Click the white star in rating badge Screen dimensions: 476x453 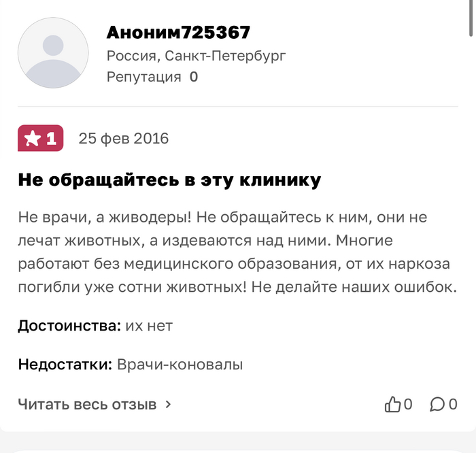32,139
